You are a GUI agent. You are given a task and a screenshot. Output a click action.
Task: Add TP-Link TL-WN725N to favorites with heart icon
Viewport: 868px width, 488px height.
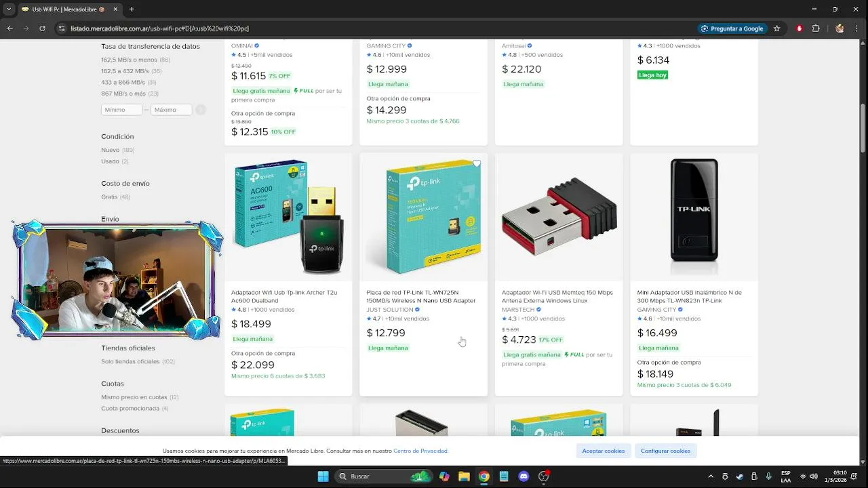tap(477, 164)
